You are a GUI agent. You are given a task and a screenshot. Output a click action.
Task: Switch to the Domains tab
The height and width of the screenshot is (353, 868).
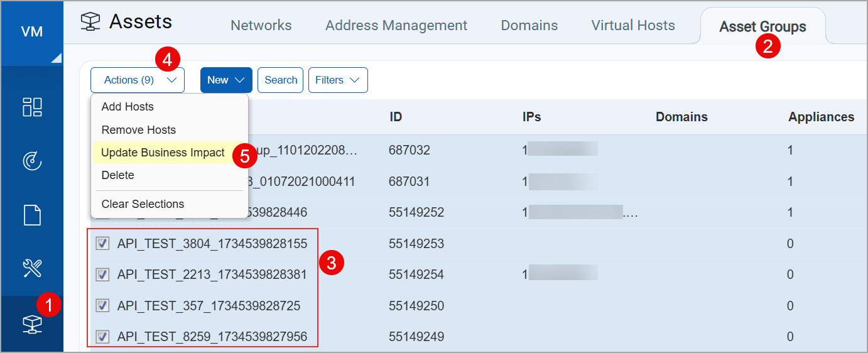point(529,26)
